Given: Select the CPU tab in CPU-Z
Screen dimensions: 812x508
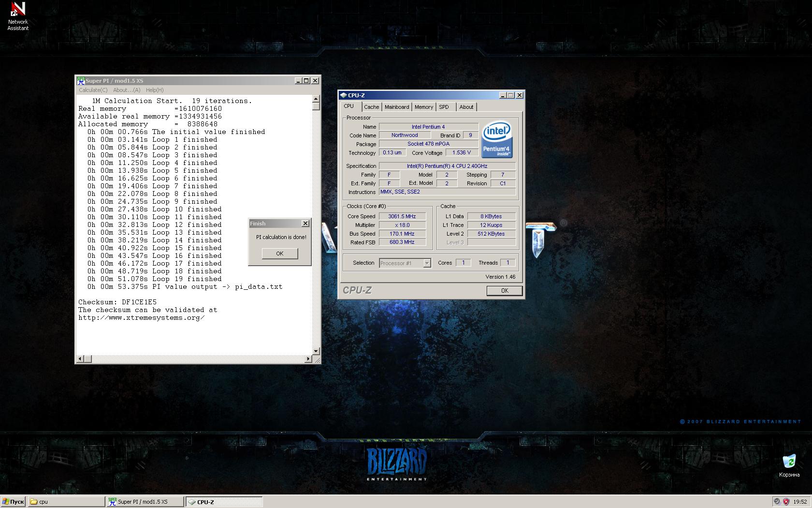Looking at the screenshot, I should coord(349,106).
